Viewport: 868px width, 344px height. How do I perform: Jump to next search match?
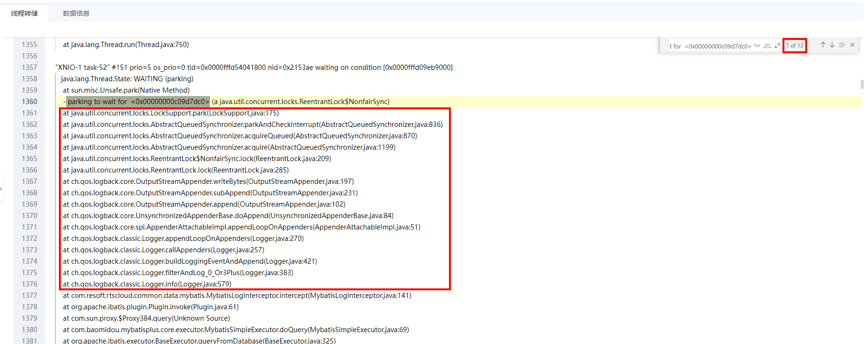click(832, 45)
